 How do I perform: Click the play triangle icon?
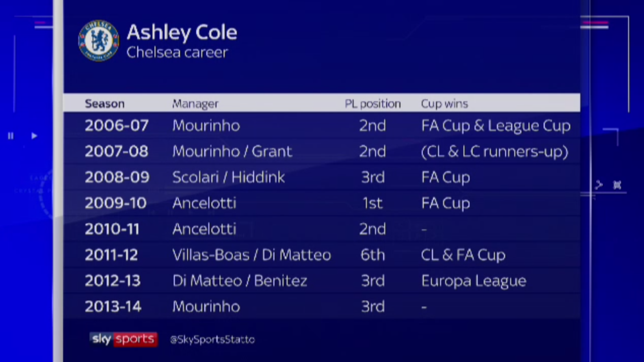[34, 136]
